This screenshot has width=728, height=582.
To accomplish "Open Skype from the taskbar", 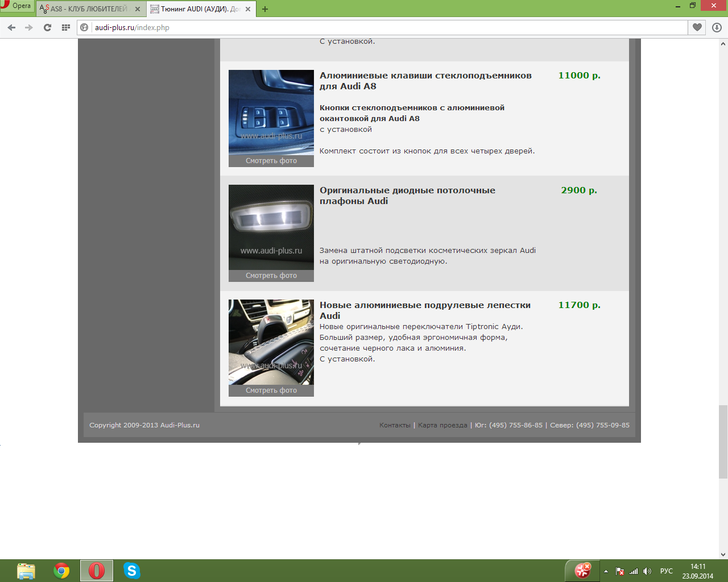I will click(x=131, y=571).
